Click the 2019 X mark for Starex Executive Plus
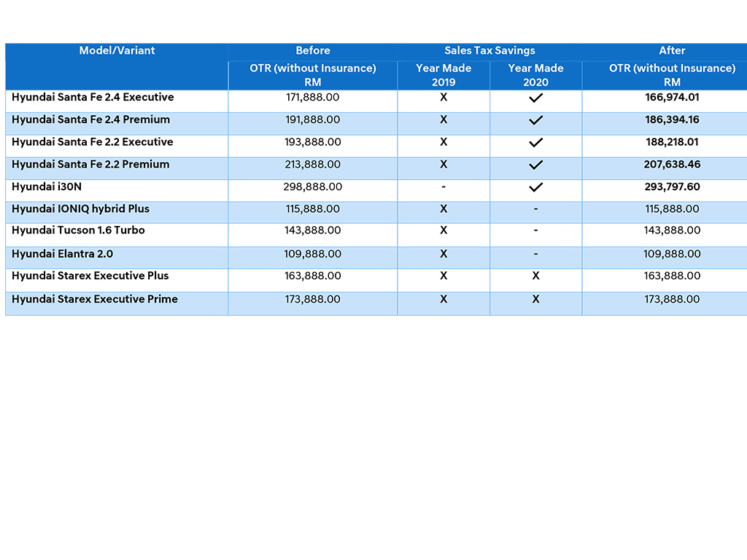 coord(444,276)
